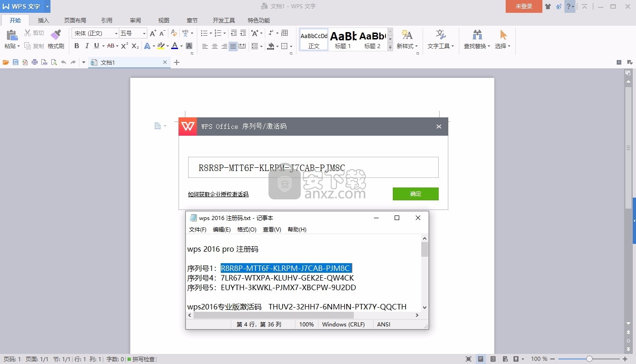Apply the 标题 1 style

(x=343, y=39)
